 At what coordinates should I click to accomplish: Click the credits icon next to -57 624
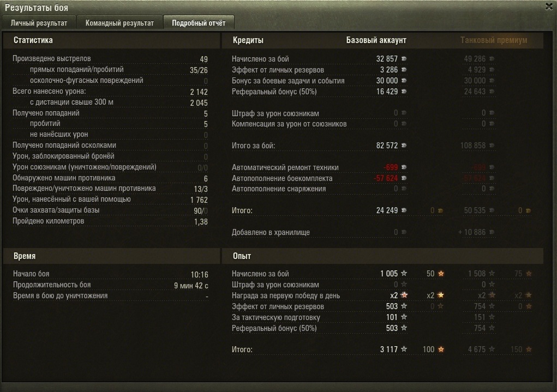pos(404,178)
